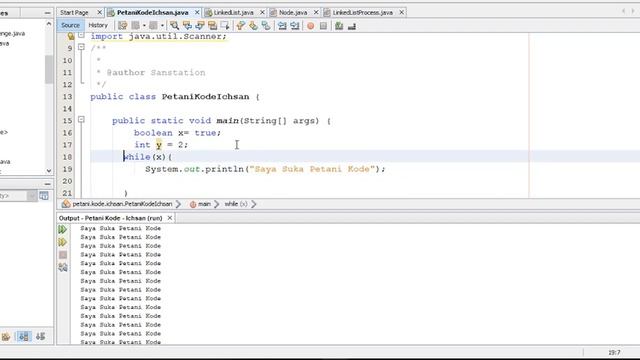Toggle Highlight Search icon

click(x=213, y=26)
